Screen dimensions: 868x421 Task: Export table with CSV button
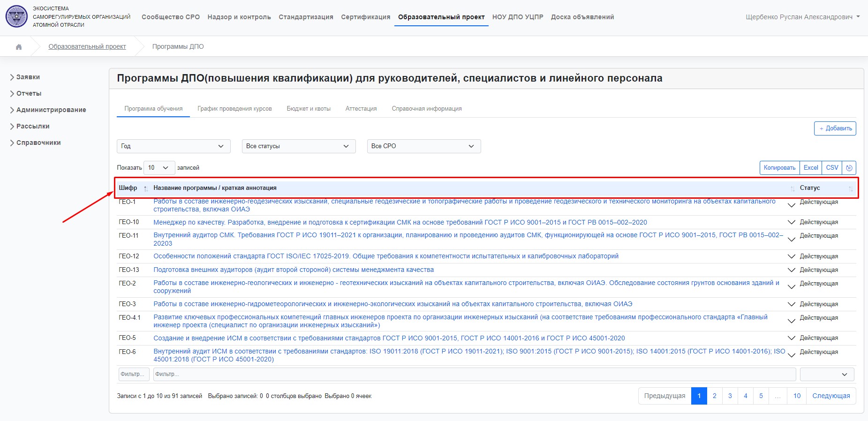(832, 168)
